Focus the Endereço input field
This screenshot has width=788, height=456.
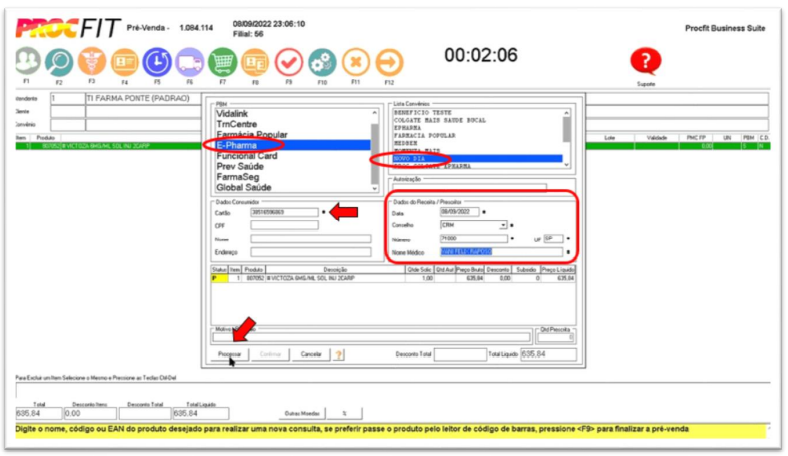(311, 252)
